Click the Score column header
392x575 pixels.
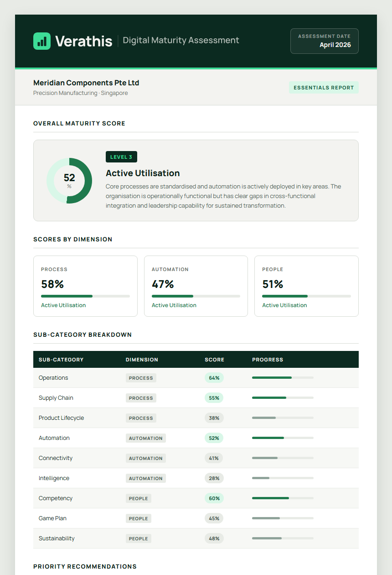click(x=214, y=360)
